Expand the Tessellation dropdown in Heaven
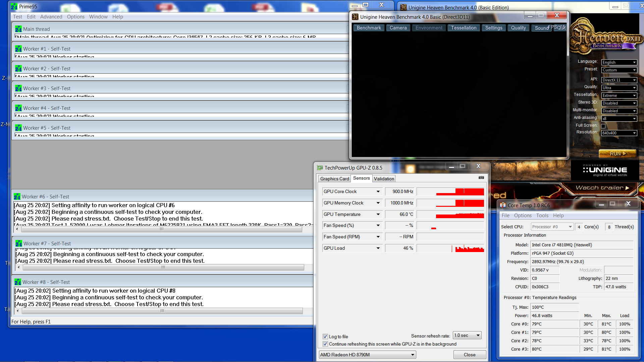This screenshot has height=362, width=644. (x=619, y=96)
